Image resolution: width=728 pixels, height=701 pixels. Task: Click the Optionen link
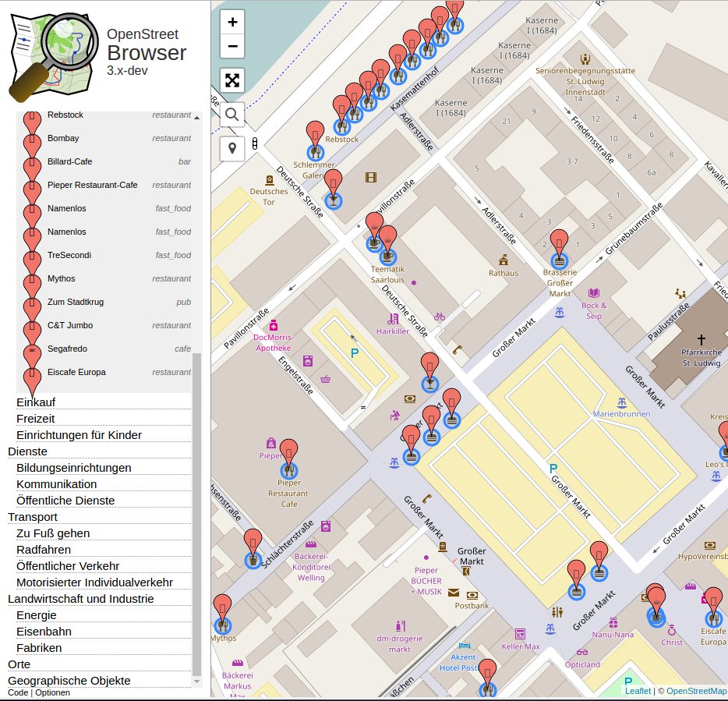52,693
